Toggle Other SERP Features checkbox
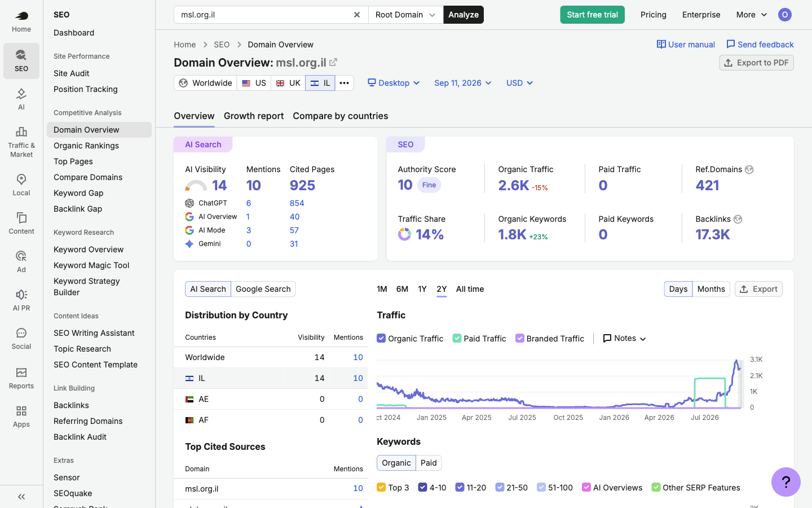The width and height of the screenshot is (812, 508). point(656,488)
